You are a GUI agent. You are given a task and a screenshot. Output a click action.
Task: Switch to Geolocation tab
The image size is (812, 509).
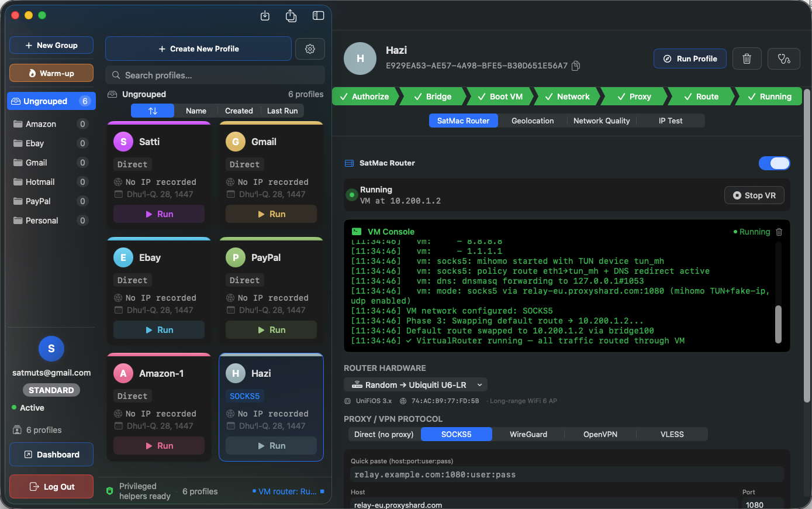pos(533,121)
